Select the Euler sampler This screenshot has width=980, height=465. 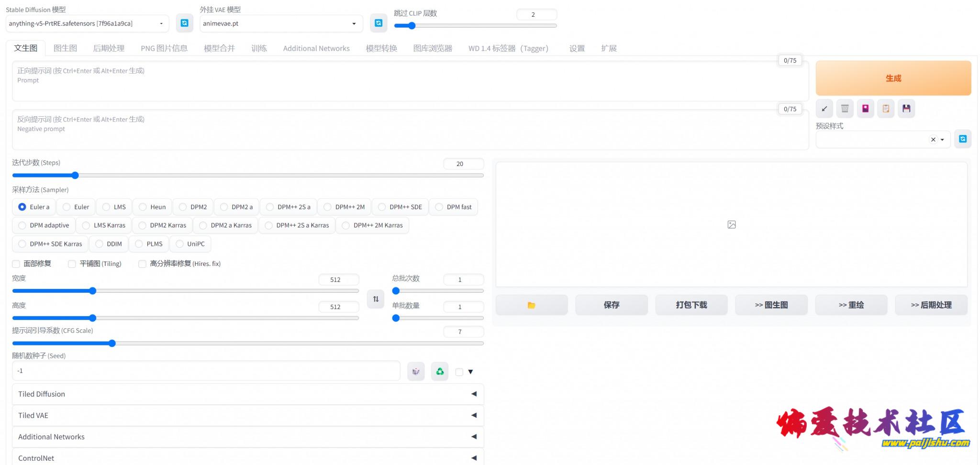point(76,207)
